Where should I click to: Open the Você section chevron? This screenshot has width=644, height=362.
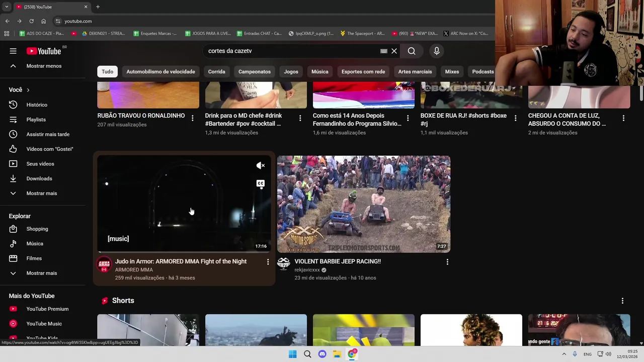tap(28, 90)
